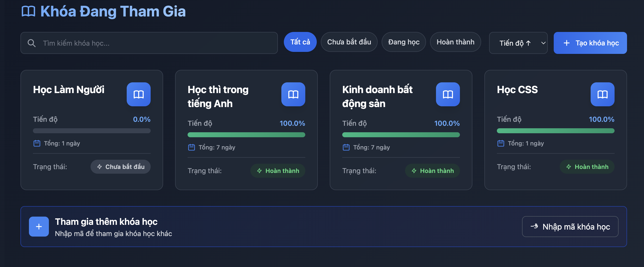
Task: Click the progress bar on Học thì trong tiếng Anh
Action: click(x=246, y=134)
